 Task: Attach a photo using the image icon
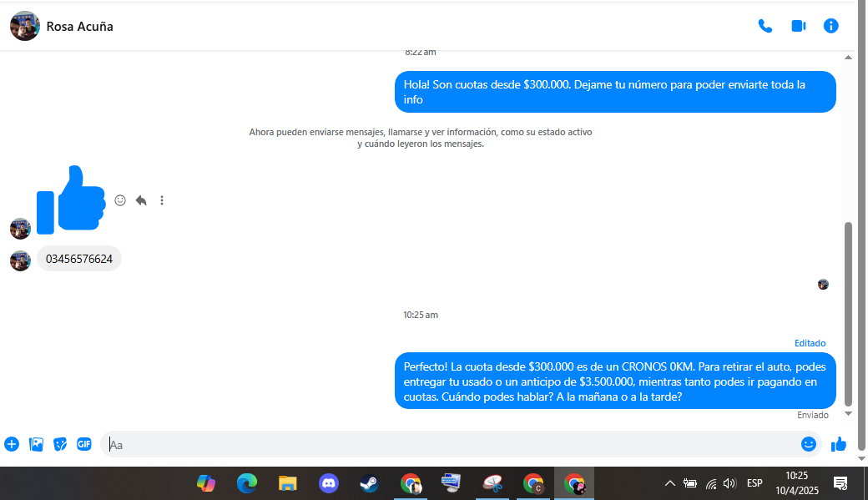click(36, 444)
